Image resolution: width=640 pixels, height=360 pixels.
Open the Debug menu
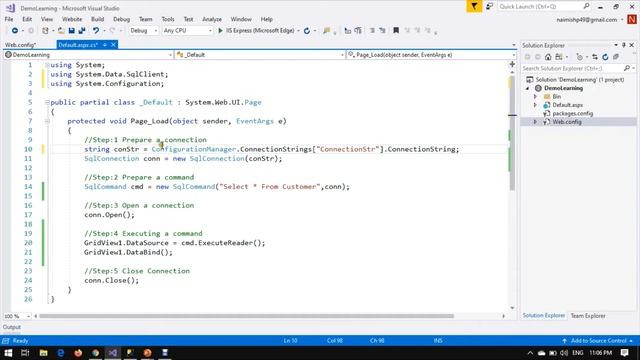[x=121, y=19]
